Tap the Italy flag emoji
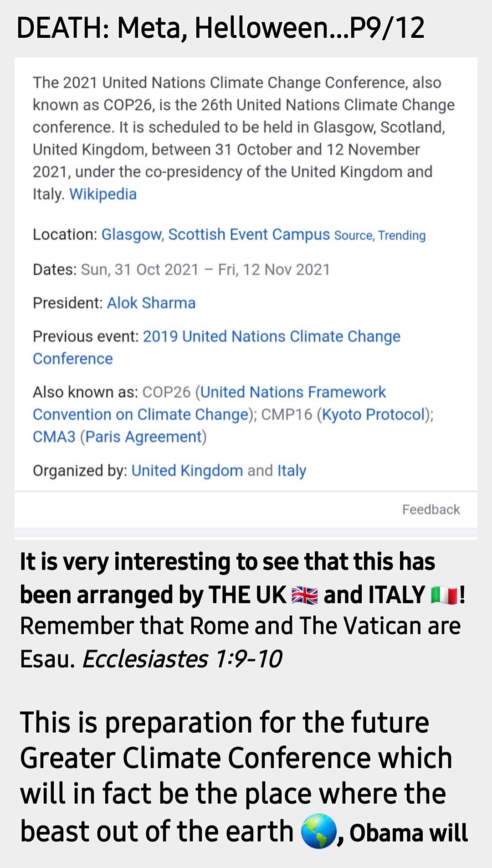 click(444, 596)
